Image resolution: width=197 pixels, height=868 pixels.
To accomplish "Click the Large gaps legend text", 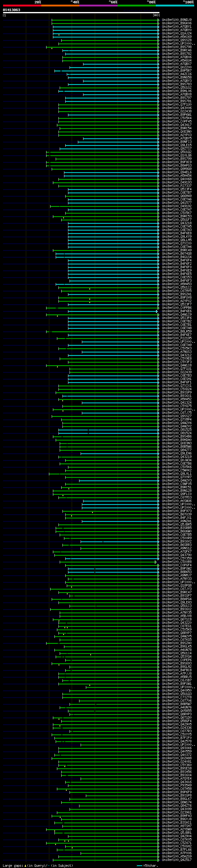I will (x=38, y=865).
